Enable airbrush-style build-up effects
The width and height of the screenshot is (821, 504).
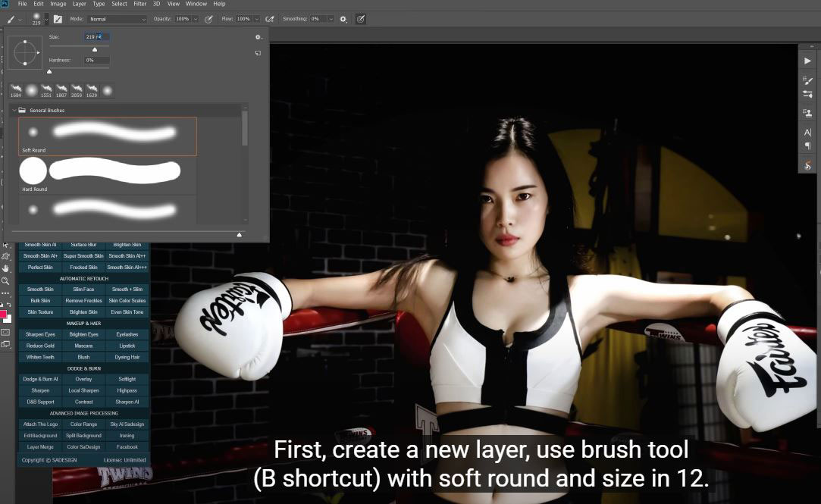[x=269, y=19]
